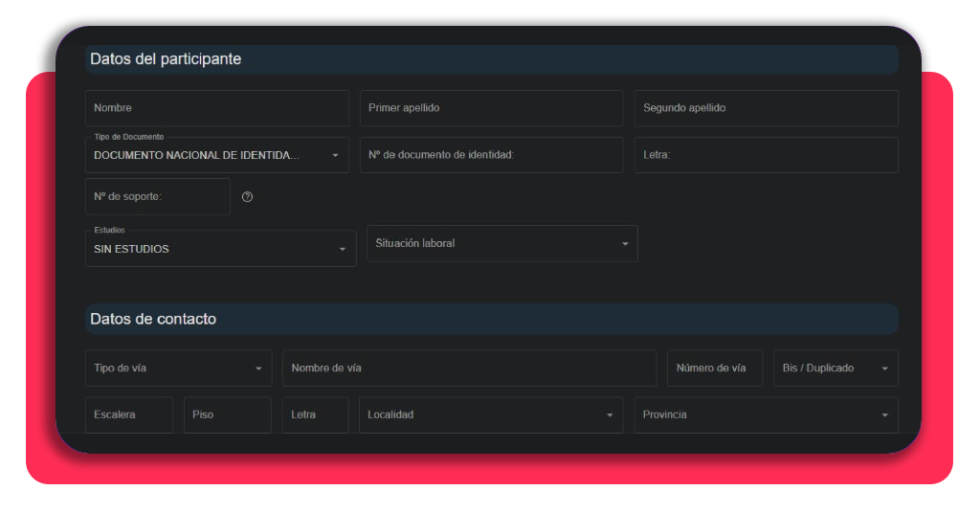Open the Provincia dropdown
The width and height of the screenshot is (980, 513).
tap(767, 415)
